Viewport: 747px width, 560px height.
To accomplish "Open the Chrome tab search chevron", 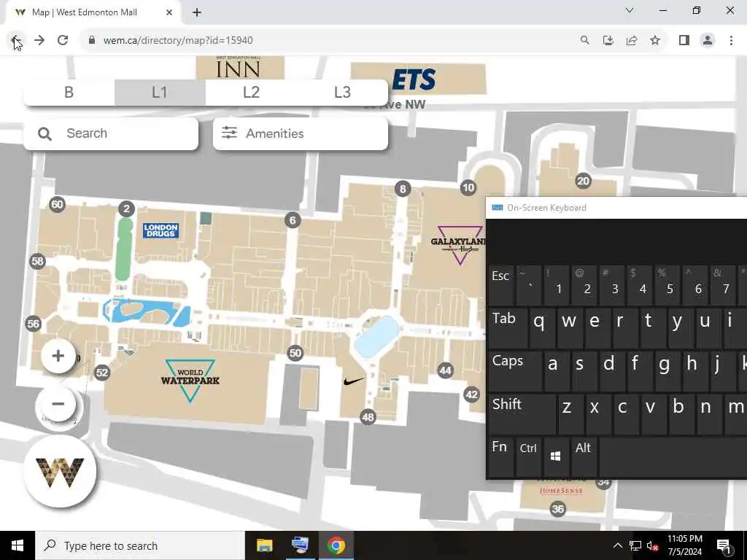I will pos(630,10).
